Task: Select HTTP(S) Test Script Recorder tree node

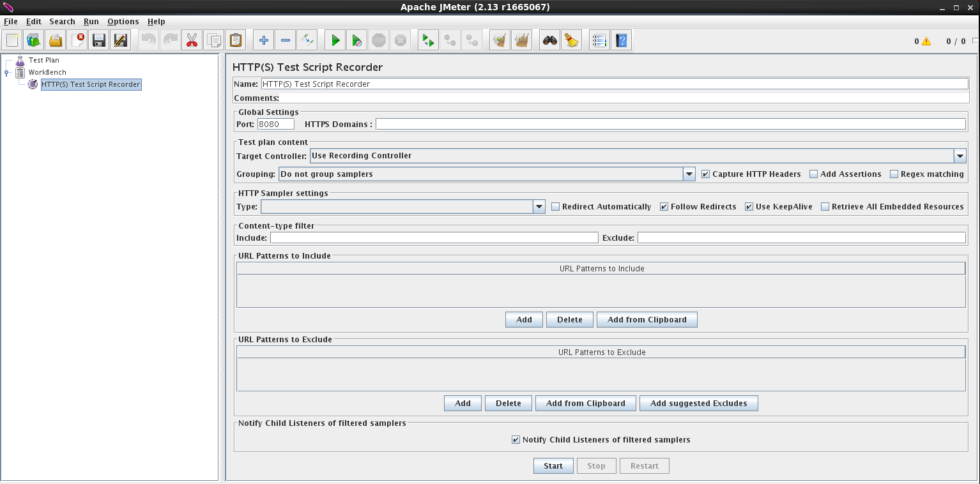Action: 91,84
